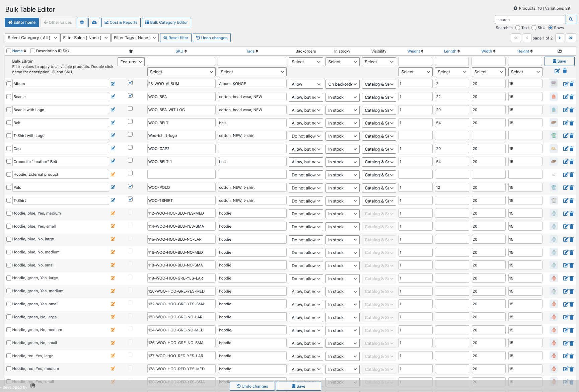Click the image column header icon
This screenshot has width=579, height=392.
tap(559, 51)
